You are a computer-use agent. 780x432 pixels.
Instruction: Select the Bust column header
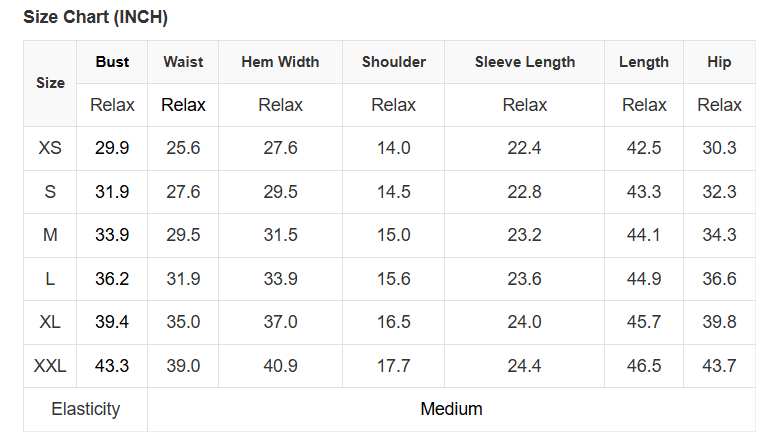click(x=112, y=62)
